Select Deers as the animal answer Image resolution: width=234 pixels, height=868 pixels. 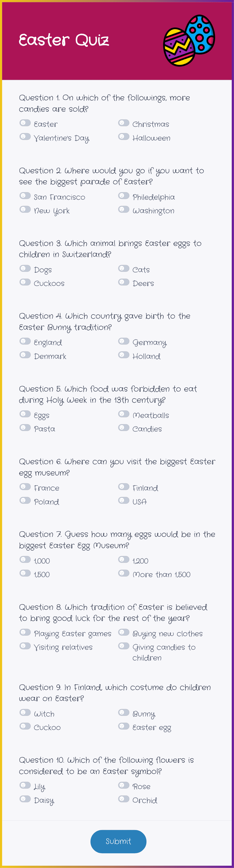coord(124,282)
